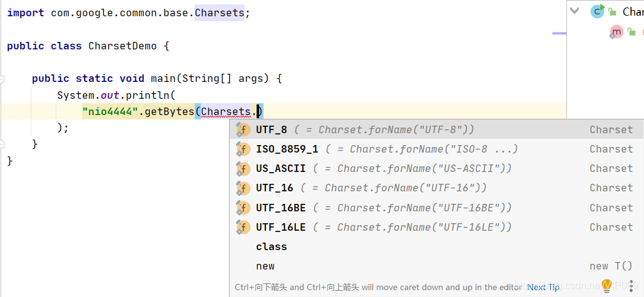Click the println call text
This screenshot has height=297, width=644.
tap(148, 95)
